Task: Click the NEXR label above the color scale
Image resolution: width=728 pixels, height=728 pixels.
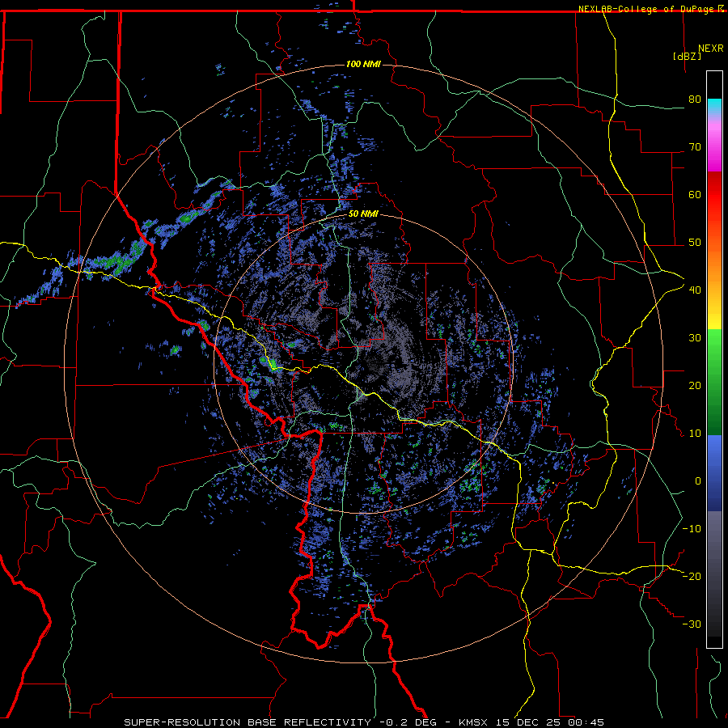Action: point(711,49)
